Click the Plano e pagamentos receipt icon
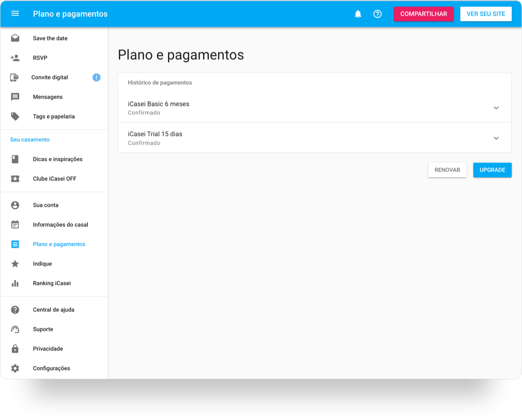The height and width of the screenshot is (420, 522). (x=15, y=244)
